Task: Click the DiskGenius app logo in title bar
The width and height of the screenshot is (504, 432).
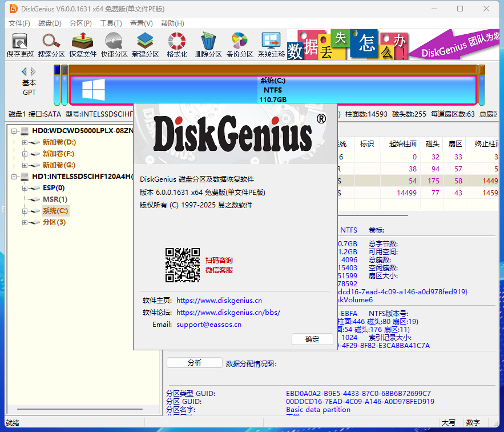Action: click(x=14, y=9)
